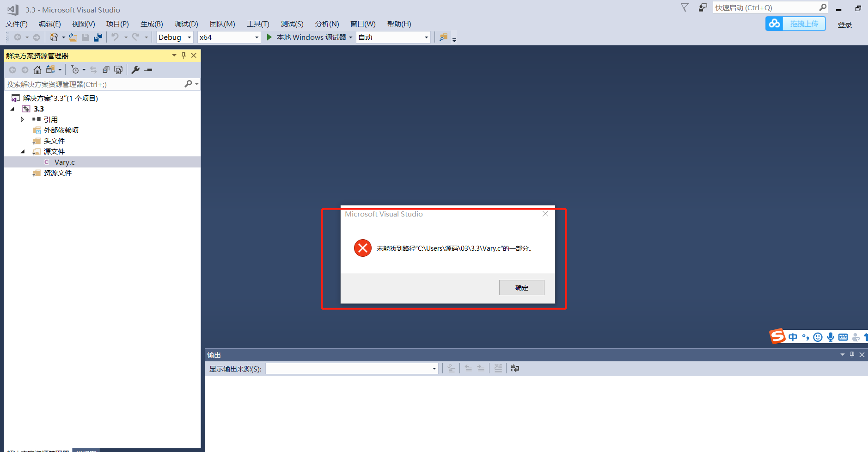Click the Sogou emoji smiley icon
Image resolution: width=868 pixels, height=452 pixels.
[818, 337]
